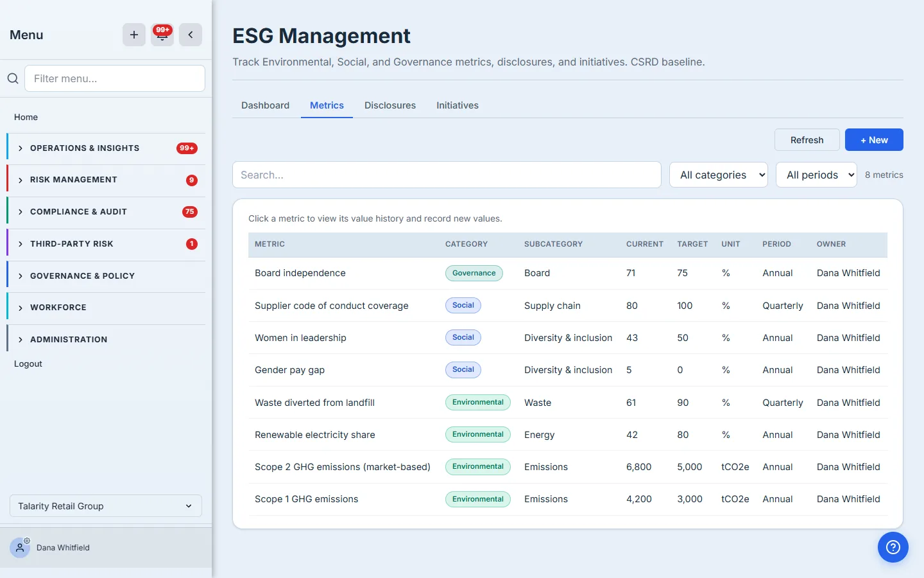Go to the Initiatives tab

click(x=458, y=105)
